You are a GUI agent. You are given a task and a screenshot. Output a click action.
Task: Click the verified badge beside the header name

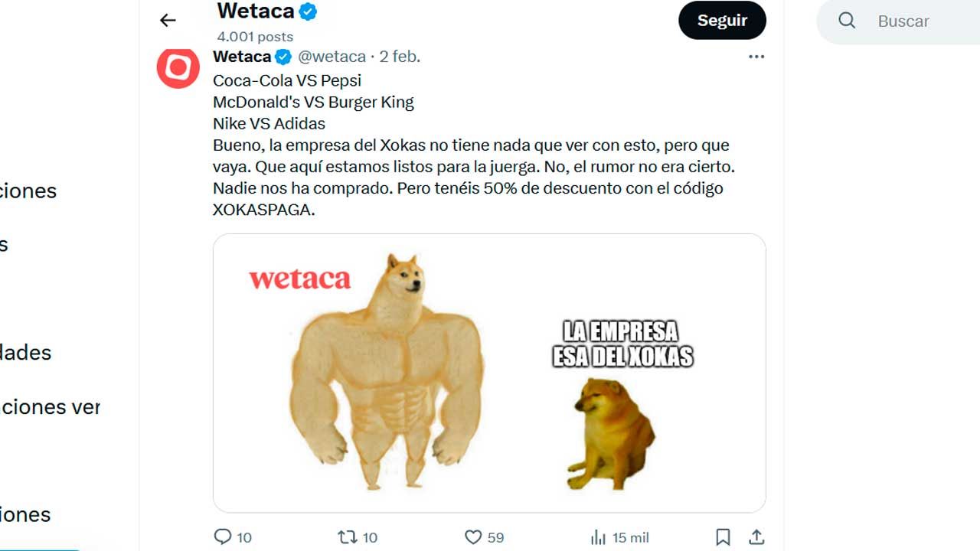[x=309, y=11]
